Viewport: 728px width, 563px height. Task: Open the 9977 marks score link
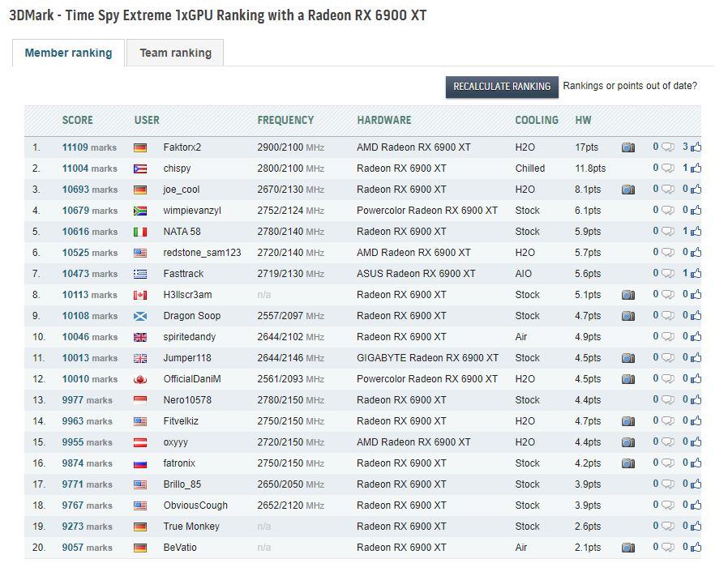88,399
